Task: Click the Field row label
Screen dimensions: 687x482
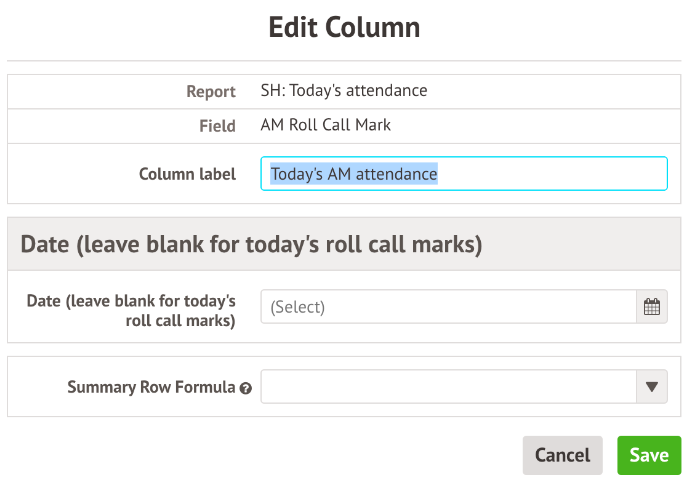Action: [x=218, y=126]
